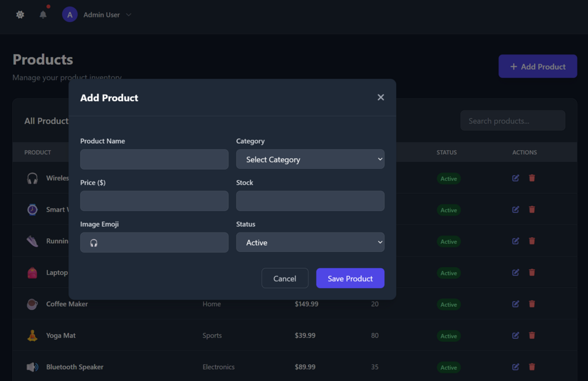Screen dimensions: 588x381
Task: Open settings via the gear icon
Action: 20,15
